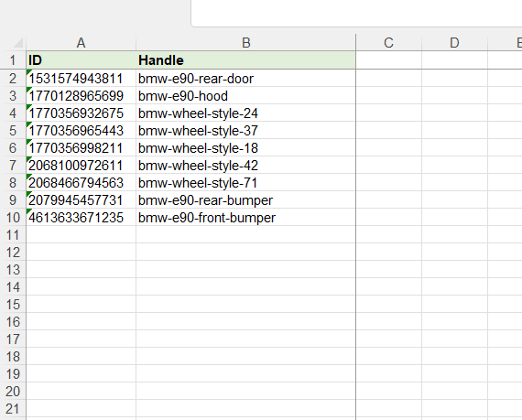Viewport: 522px width, 420px height.
Task: Click the Select All corner triangle
Action: (17, 43)
